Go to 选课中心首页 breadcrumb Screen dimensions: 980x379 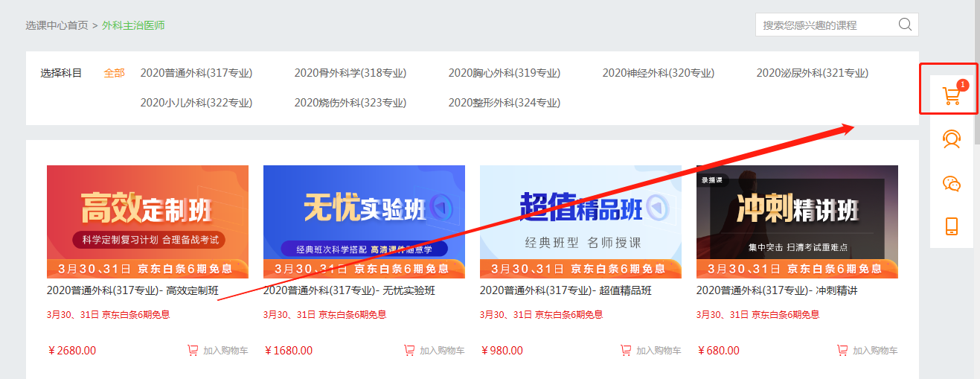57,25
